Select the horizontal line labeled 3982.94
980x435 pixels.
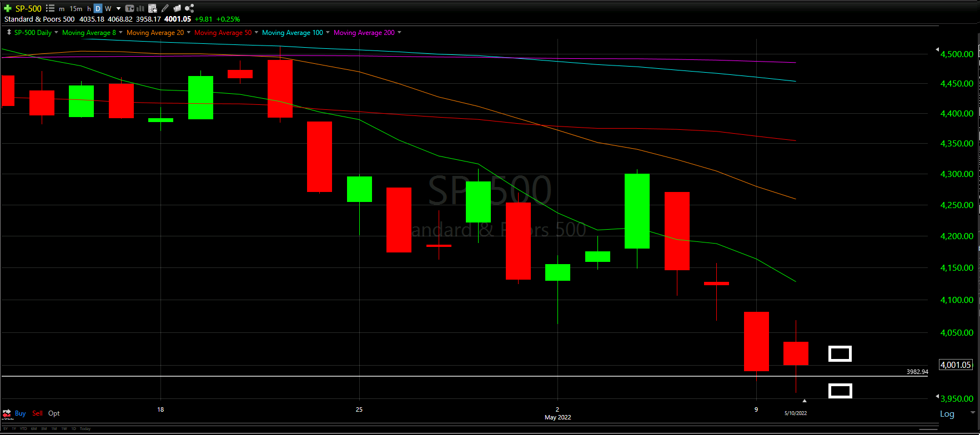464,376
